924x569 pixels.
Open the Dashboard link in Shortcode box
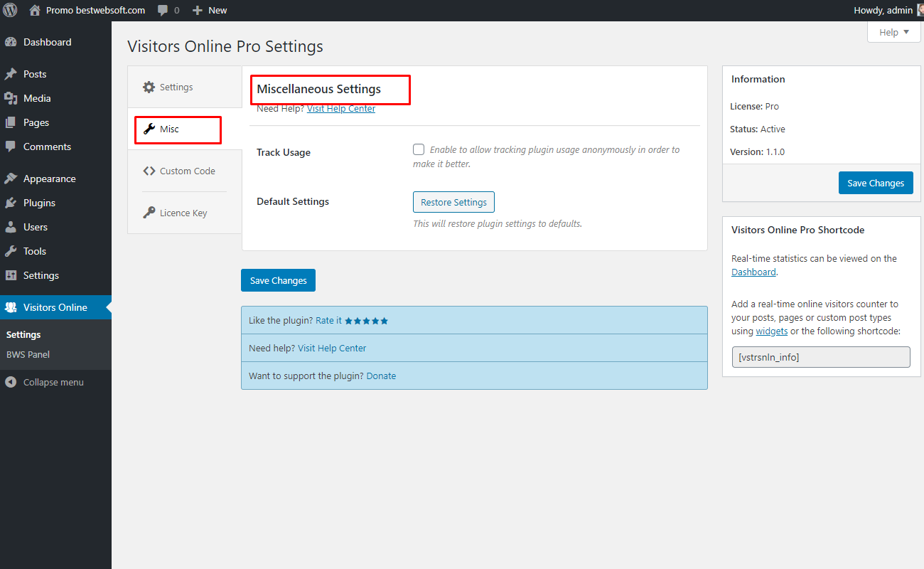coord(753,272)
